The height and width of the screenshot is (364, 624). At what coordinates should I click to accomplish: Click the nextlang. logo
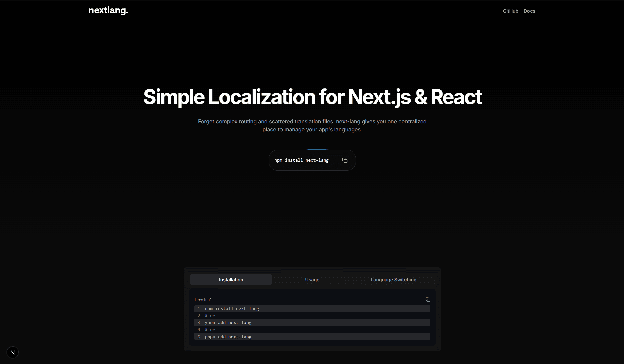pos(108,11)
